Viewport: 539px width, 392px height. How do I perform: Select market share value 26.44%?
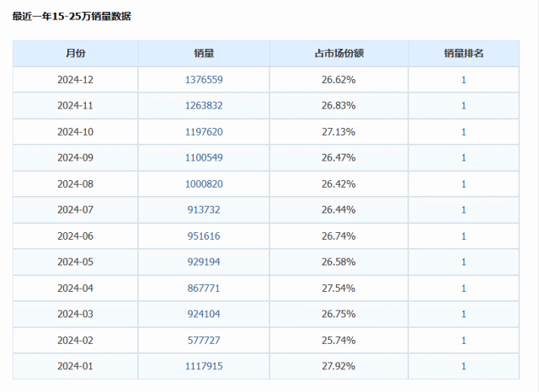click(339, 209)
